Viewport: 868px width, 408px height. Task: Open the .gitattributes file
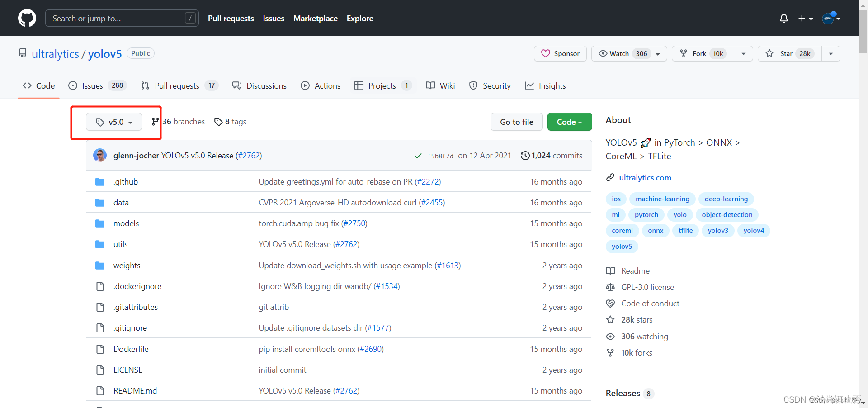pos(136,307)
